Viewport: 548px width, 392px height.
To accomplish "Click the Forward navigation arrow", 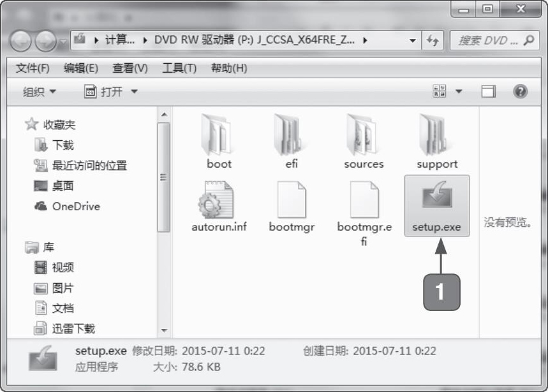I will pos(46,41).
